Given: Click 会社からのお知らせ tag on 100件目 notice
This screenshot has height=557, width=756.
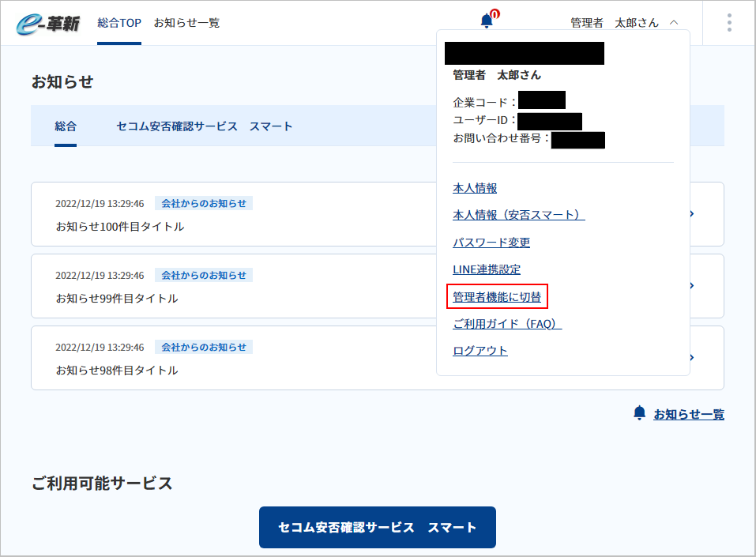Looking at the screenshot, I should click(x=204, y=204).
